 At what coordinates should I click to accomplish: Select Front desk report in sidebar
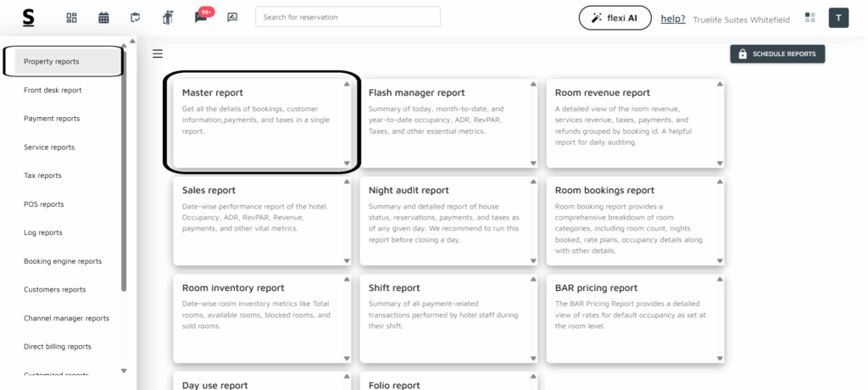[53, 90]
